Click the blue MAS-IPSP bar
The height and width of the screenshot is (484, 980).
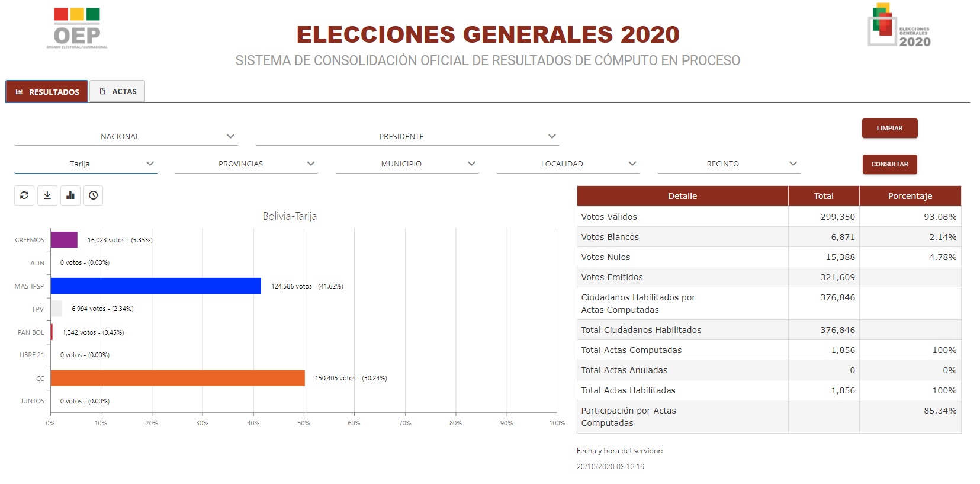pos(156,286)
